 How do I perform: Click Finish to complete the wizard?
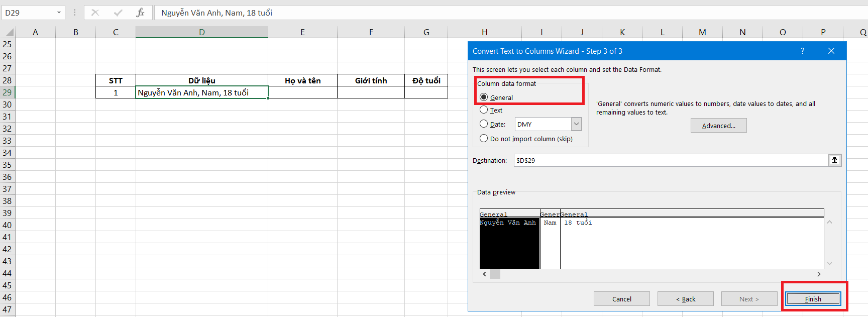pos(813,299)
